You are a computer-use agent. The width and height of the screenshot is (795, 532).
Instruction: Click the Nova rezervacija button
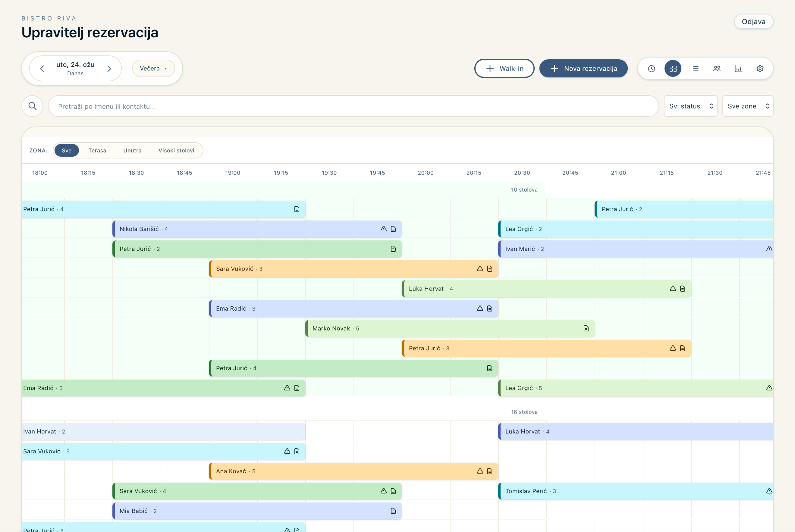tap(583, 69)
